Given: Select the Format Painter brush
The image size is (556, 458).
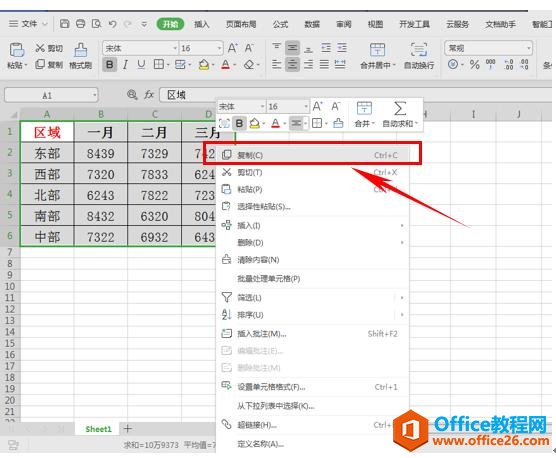Looking at the screenshot, I should [80, 50].
